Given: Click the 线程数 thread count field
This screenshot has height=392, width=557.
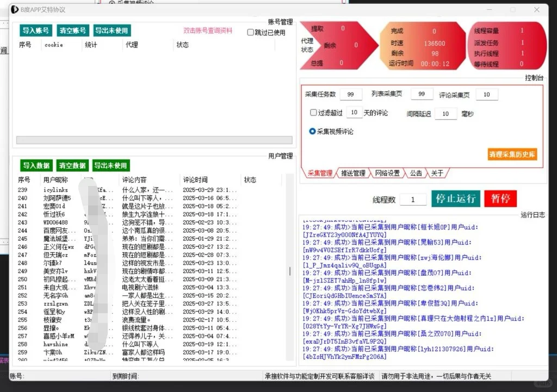Looking at the screenshot, I should (x=413, y=199).
